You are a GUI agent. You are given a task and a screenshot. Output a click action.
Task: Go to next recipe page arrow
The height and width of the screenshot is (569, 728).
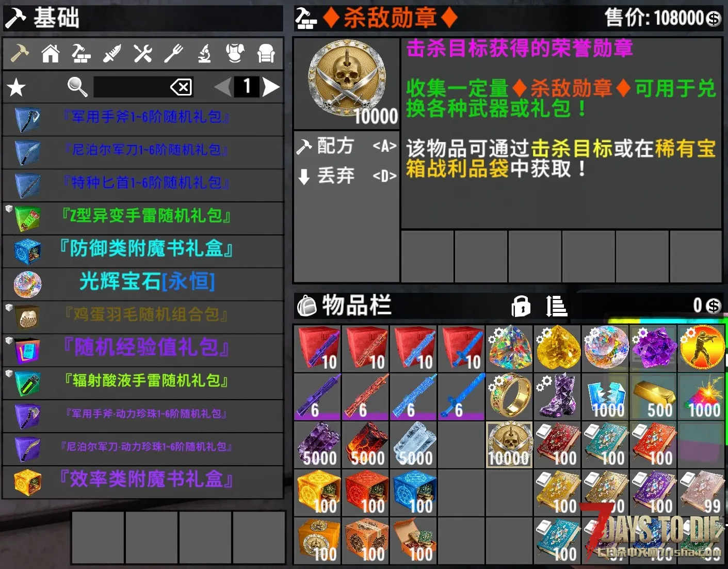click(271, 87)
